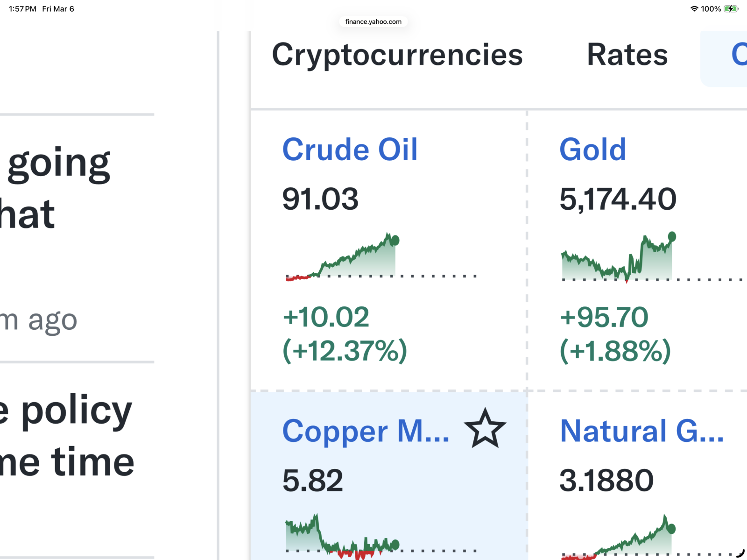Click Crude Oil's +10.02 price change
747x560 pixels.
pos(326,318)
